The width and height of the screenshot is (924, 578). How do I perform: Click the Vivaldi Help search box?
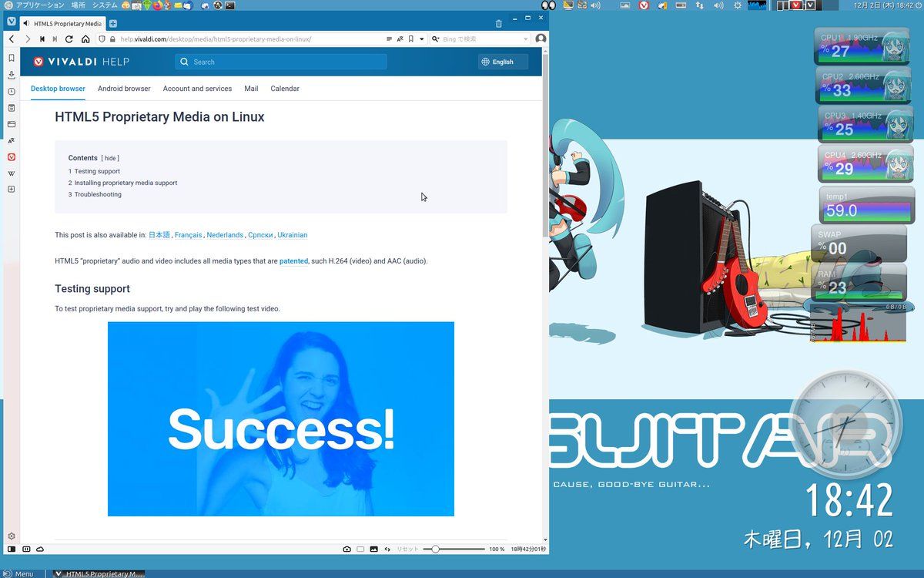click(x=281, y=62)
